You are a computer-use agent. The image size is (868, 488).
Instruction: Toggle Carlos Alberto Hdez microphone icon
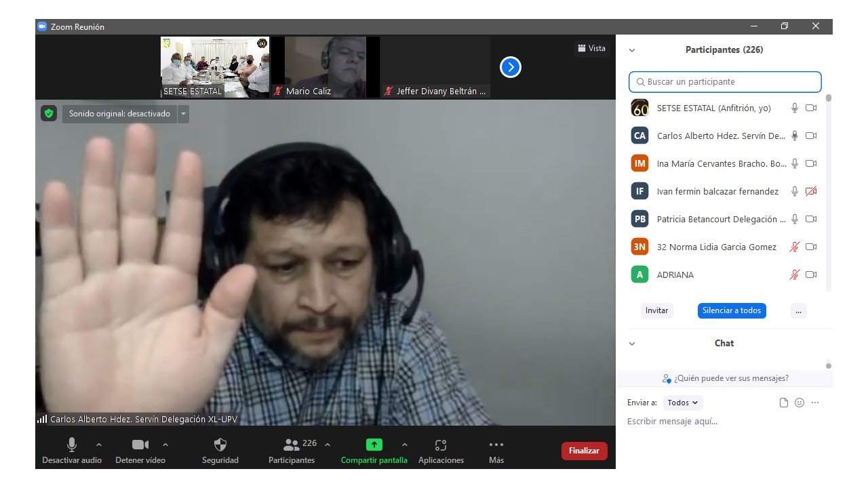tap(795, 136)
